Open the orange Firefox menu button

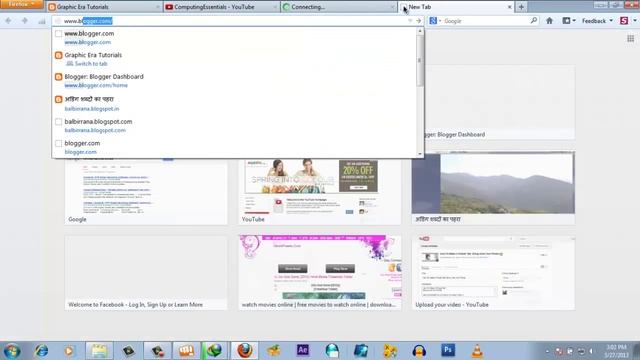pos(21,4)
